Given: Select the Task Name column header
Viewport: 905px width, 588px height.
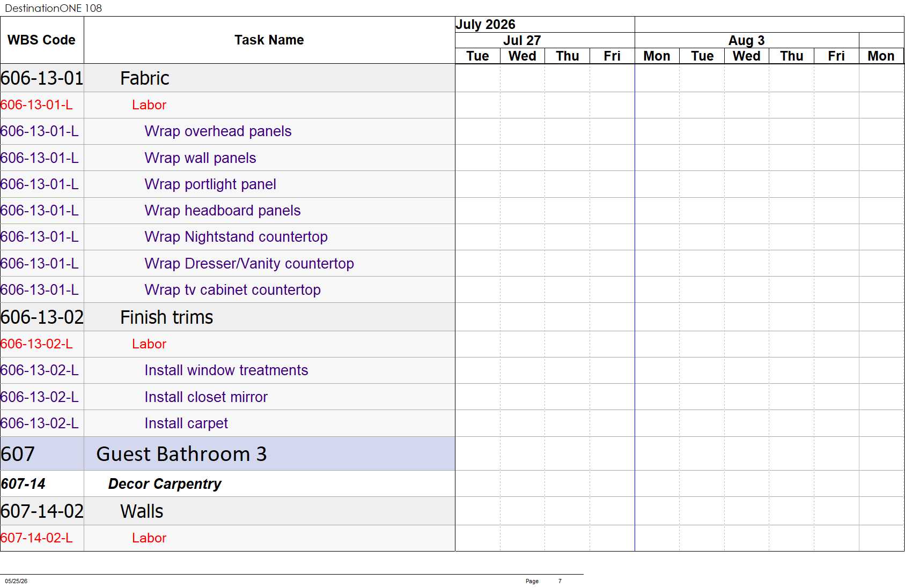Looking at the screenshot, I should point(269,40).
